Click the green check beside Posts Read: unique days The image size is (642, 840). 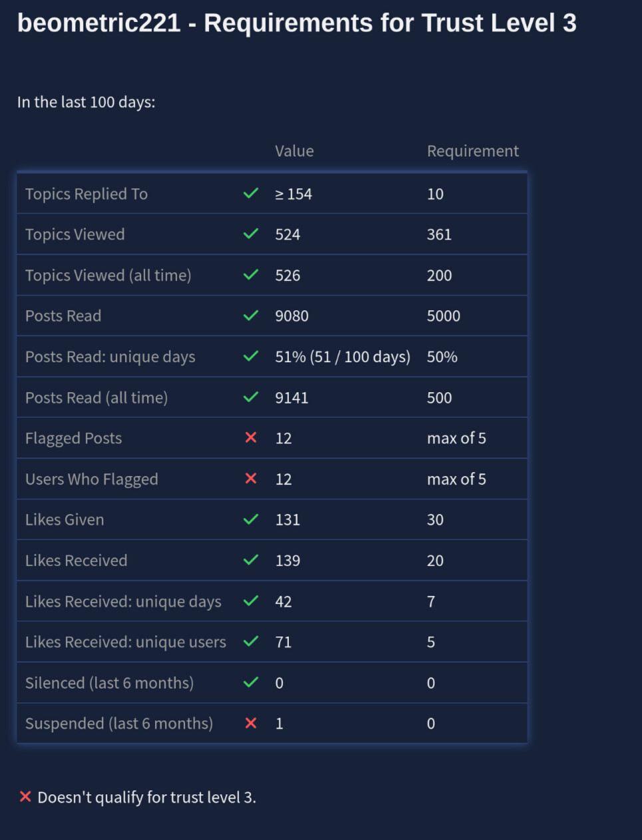pos(251,356)
